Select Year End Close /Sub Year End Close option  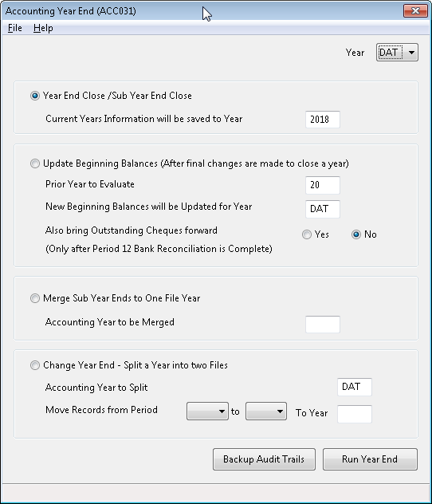click(35, 96)
